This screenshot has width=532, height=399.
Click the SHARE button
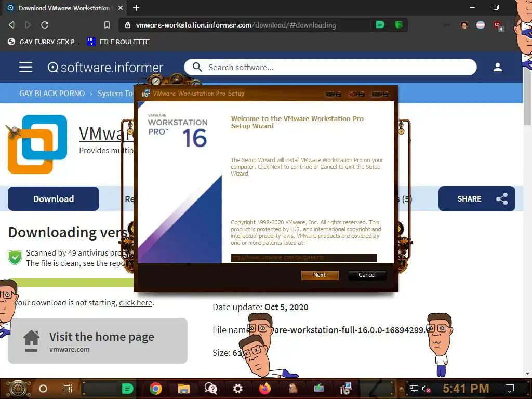click(x=477, y=199)
